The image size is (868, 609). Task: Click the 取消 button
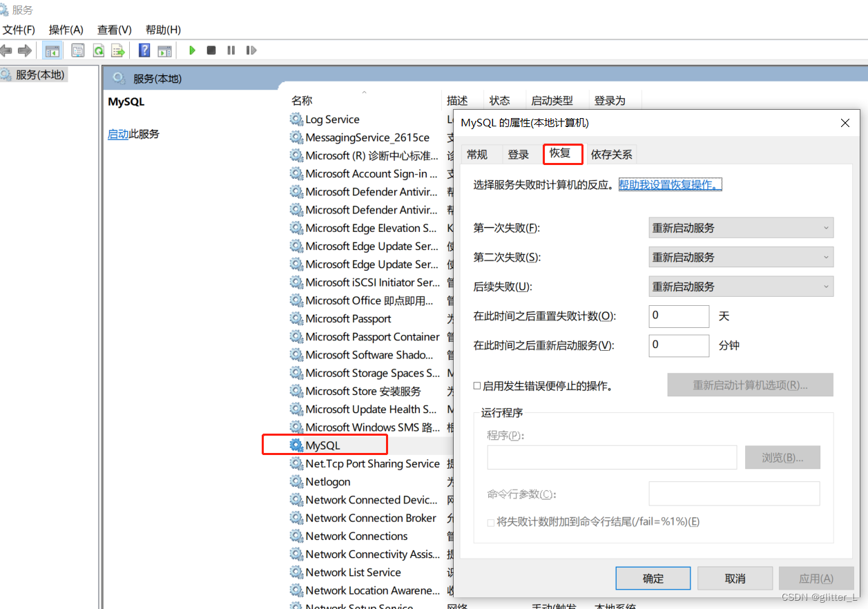(735, 579)
